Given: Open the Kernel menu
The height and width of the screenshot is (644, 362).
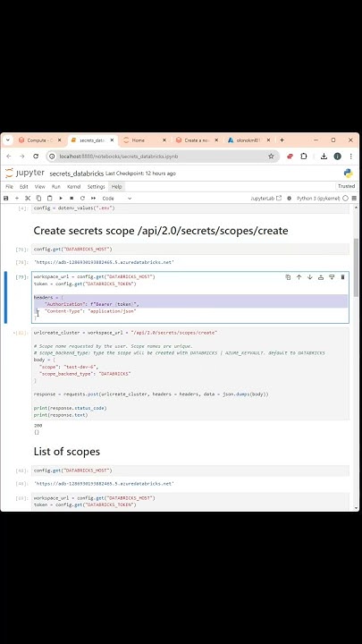Looking at the screenshot, I should coord(74,186).
